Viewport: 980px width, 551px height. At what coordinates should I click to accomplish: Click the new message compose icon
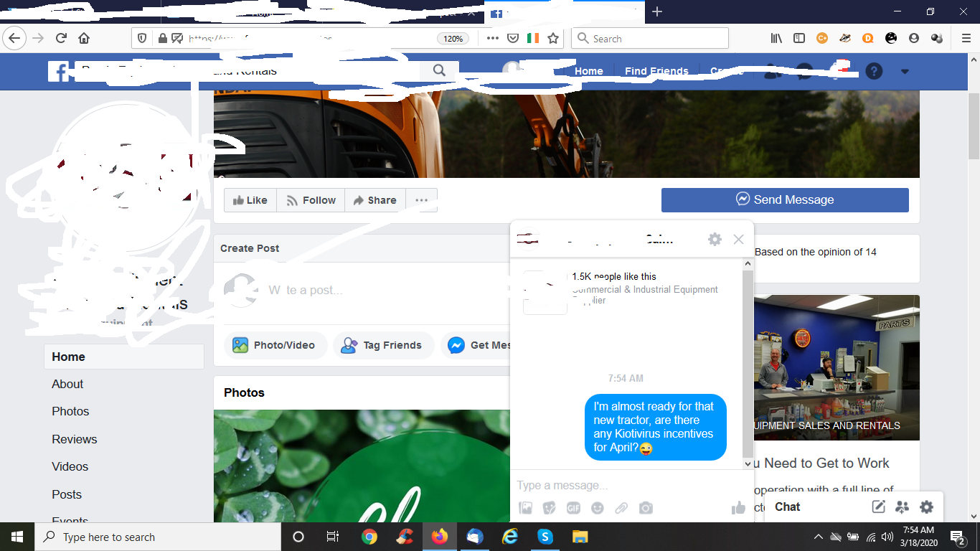[878, 507]
